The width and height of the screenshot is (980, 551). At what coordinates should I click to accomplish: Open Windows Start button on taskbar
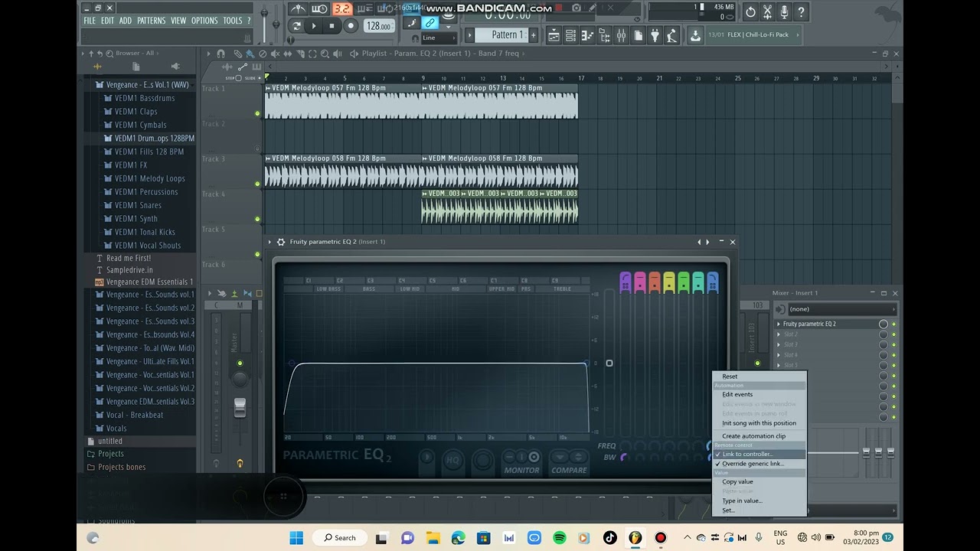click(x=296, y=537)
